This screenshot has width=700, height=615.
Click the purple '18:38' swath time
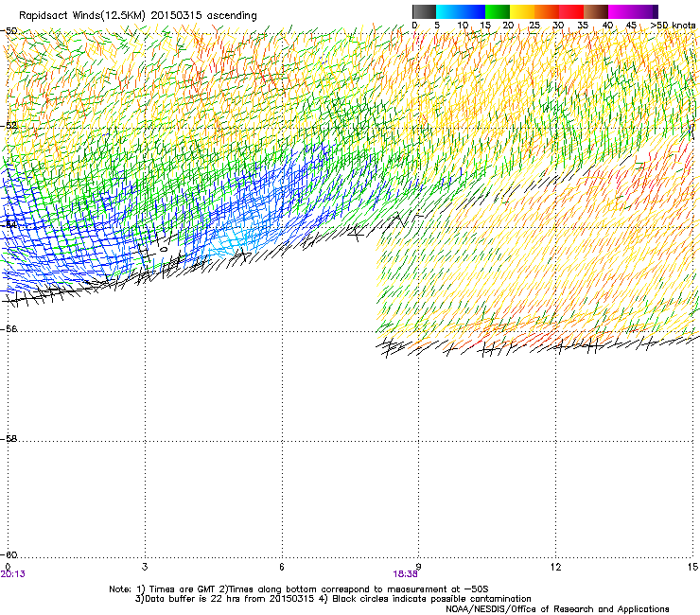tap(406, 574)
